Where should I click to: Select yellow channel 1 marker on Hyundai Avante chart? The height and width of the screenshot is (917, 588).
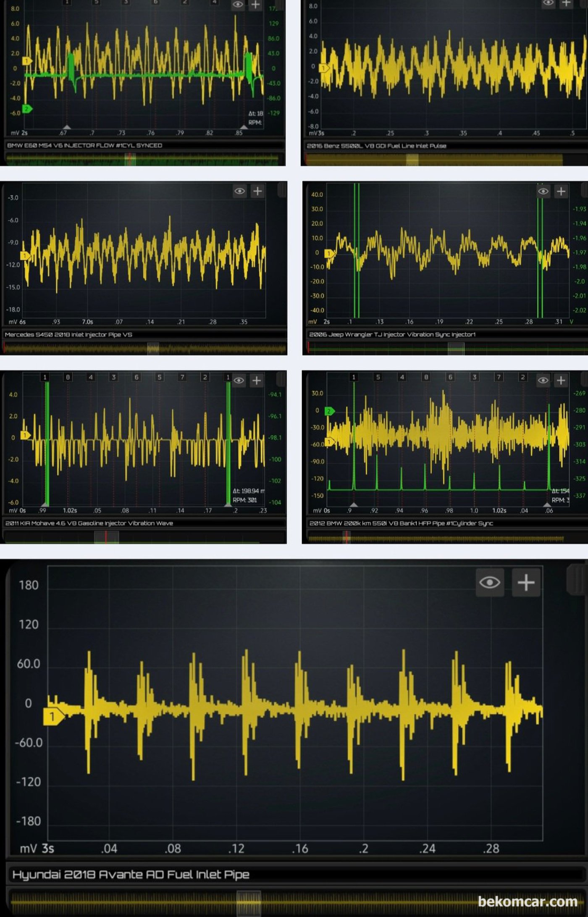(x=53, y=716)
